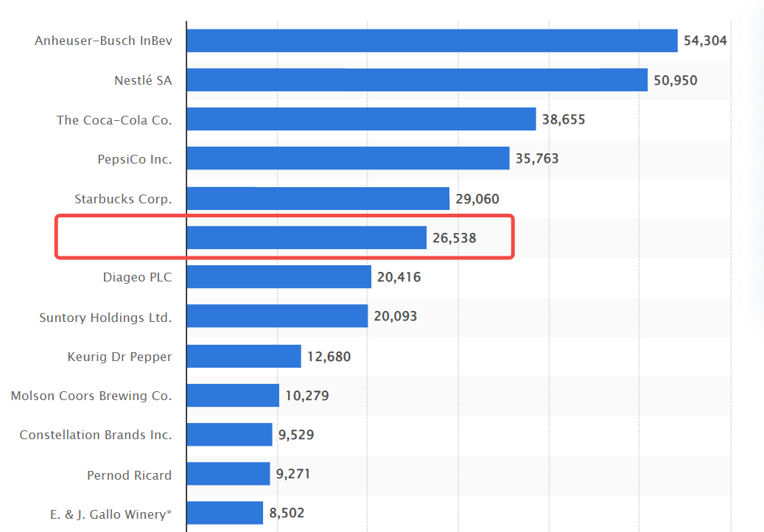Click the E. & J. Gallo Winery bar
The image size is (764, 532).
225,513
